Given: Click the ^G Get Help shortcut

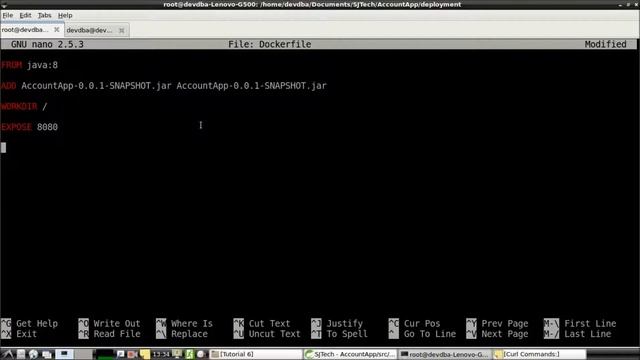Looking at the screenshot, I should (x=29, y=323).
